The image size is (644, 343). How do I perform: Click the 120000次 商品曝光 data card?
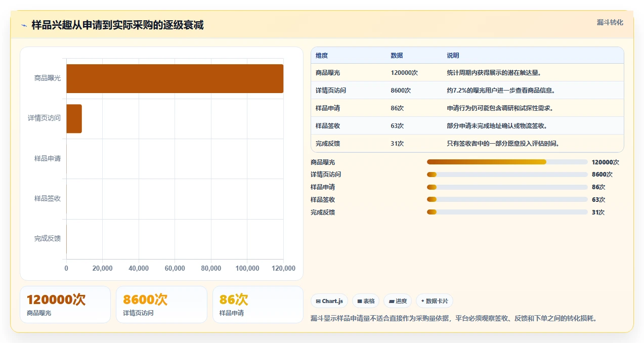point(65,305)
